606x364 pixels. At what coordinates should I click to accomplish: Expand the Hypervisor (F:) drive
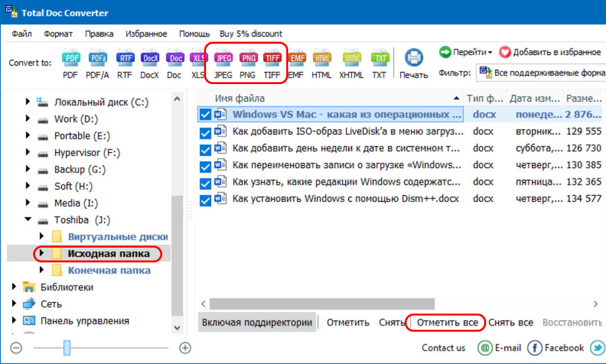[x=28, y=151]
